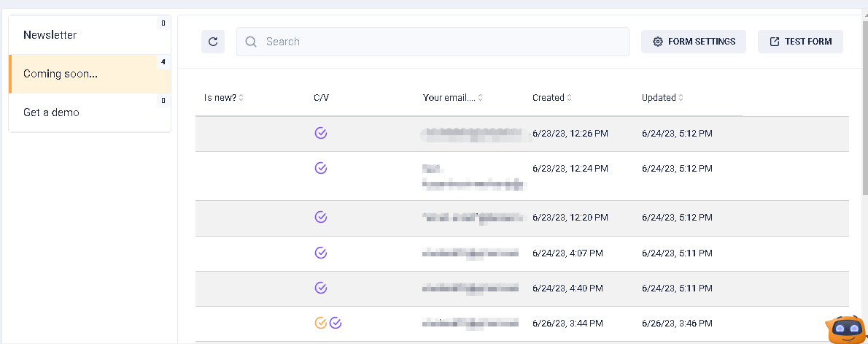Click the chatbot robot mascot icon
This screenshot has height=344, width=868.
tap(845, 329)
